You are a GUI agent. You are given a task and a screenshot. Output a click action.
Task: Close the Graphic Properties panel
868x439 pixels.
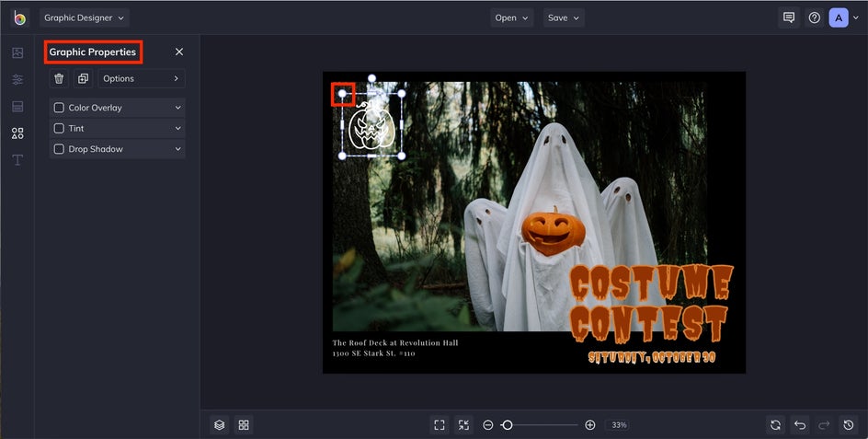(x=178, y=52)
